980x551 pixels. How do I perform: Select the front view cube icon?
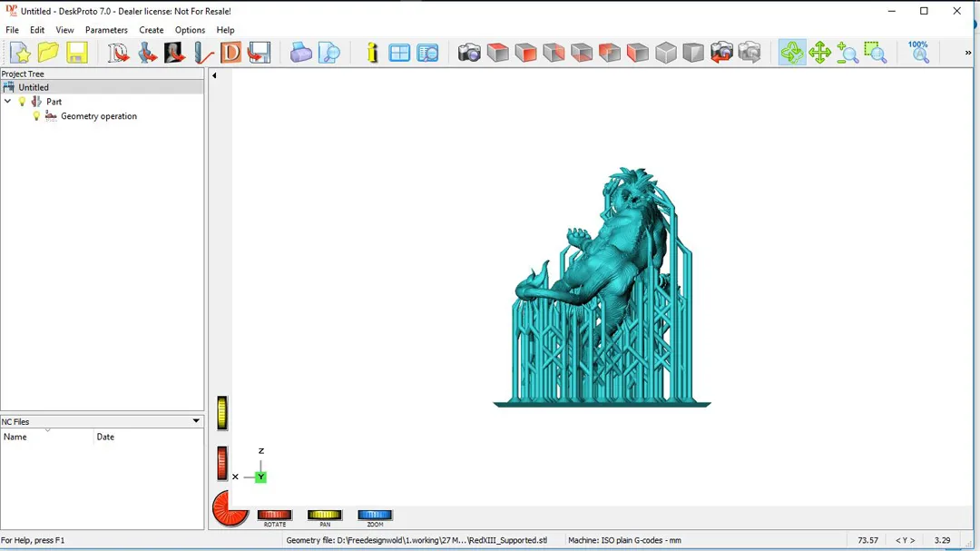coord(525,53)
